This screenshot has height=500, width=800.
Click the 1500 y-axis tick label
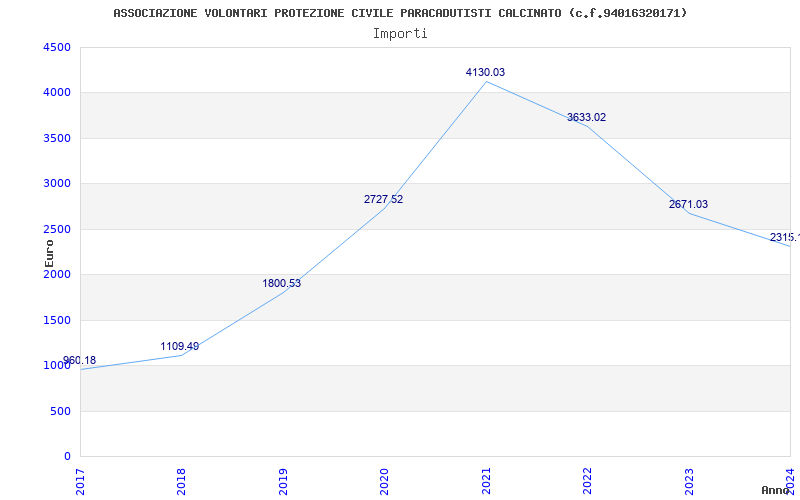coord(57,320)
